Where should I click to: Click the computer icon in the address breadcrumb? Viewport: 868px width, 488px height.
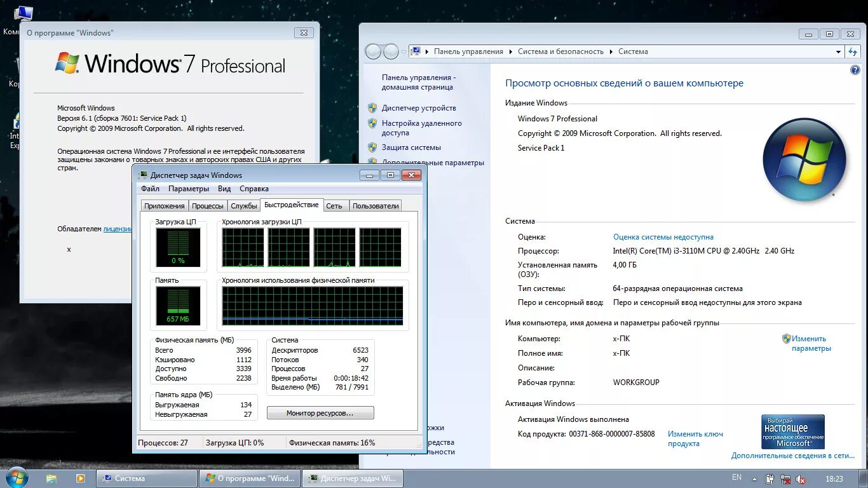(x=415, y=51)
